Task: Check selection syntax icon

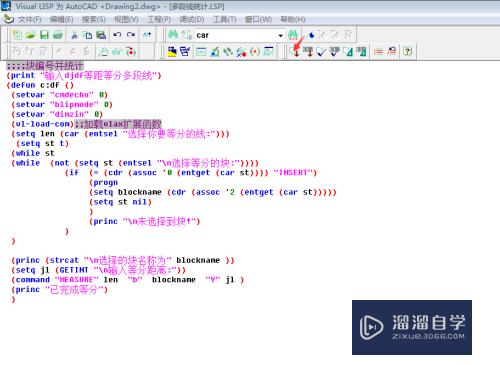Action: 334,52
